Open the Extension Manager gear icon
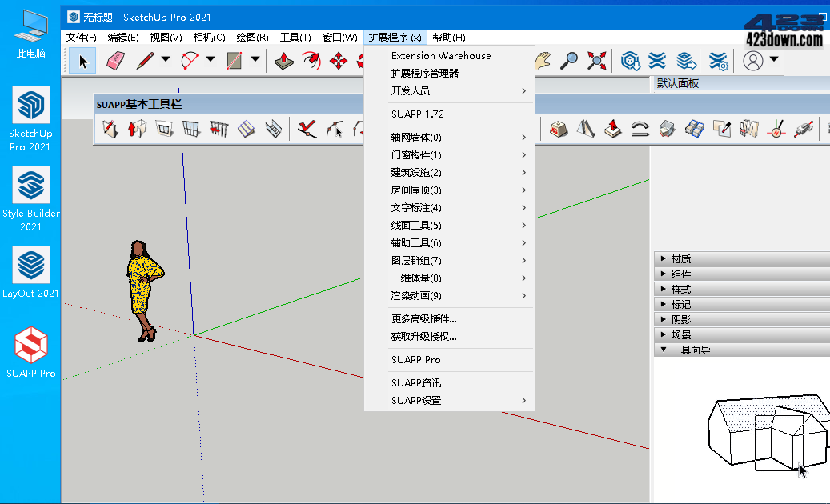The image size is (830, 504). (718, 61)
